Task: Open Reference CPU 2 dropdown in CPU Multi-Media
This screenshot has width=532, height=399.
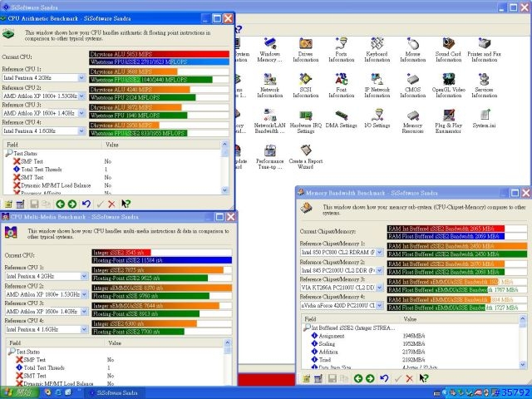Action: click(x=84, y=294)
